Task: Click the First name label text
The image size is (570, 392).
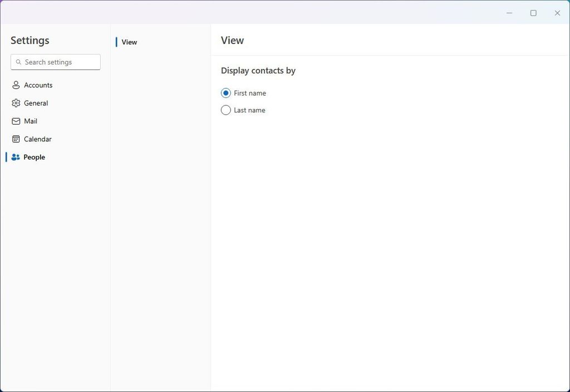Action: tap(250, 93)
